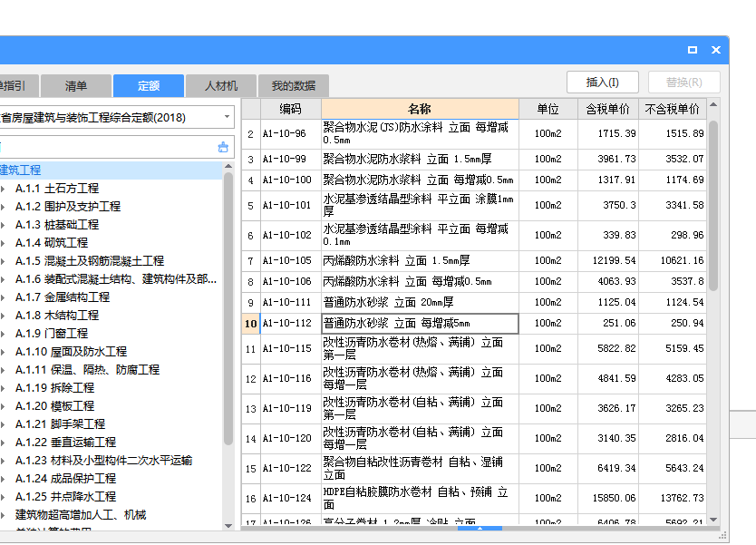This screenshot has height=545, width=756.
Task: Switch to the 我的数据 tab
Action: [294, 86]
